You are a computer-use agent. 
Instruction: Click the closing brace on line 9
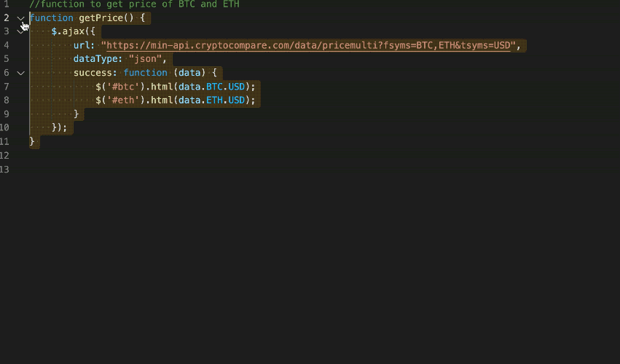coord(76,114)
